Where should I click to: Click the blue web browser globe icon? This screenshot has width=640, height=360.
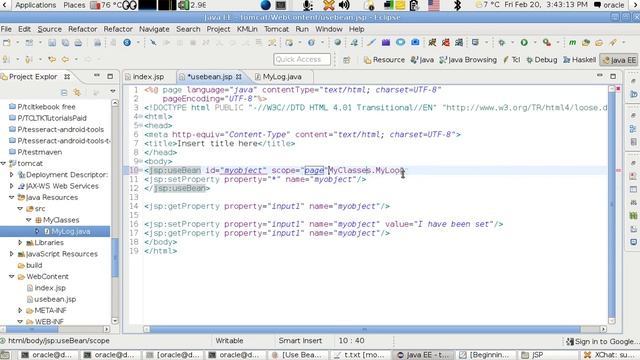coord(127,42)
